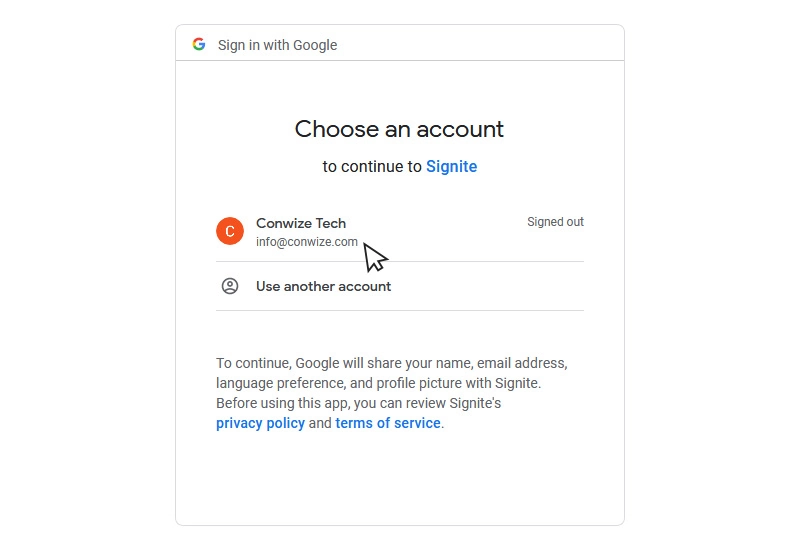Image resolution: width=800 pixels, height=550 pixels.
Task: Click the Choose an account heading
Action: pyautogui.click(x=399, y=129)
